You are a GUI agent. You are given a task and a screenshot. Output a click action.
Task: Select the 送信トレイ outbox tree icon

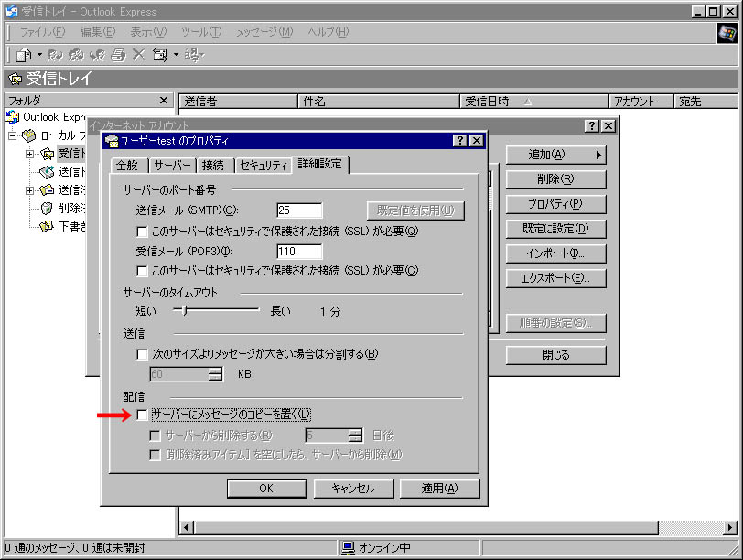[x=47, y=171]
